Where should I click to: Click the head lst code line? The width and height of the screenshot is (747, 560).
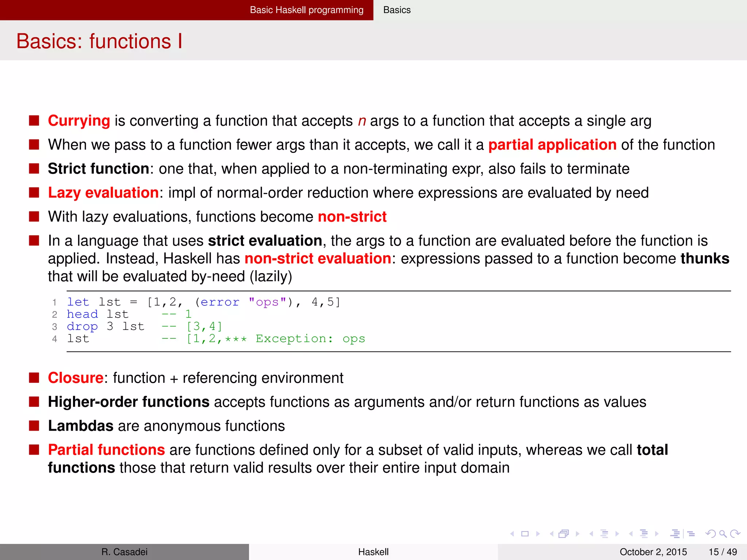[x=129, y=314]
